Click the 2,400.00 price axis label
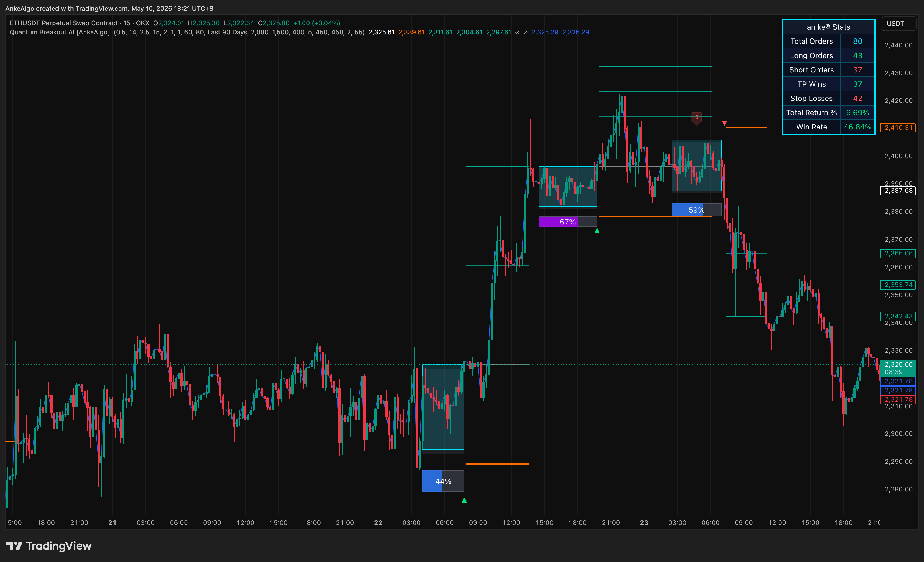Viewport: 924px width, 562px height. 898,156
